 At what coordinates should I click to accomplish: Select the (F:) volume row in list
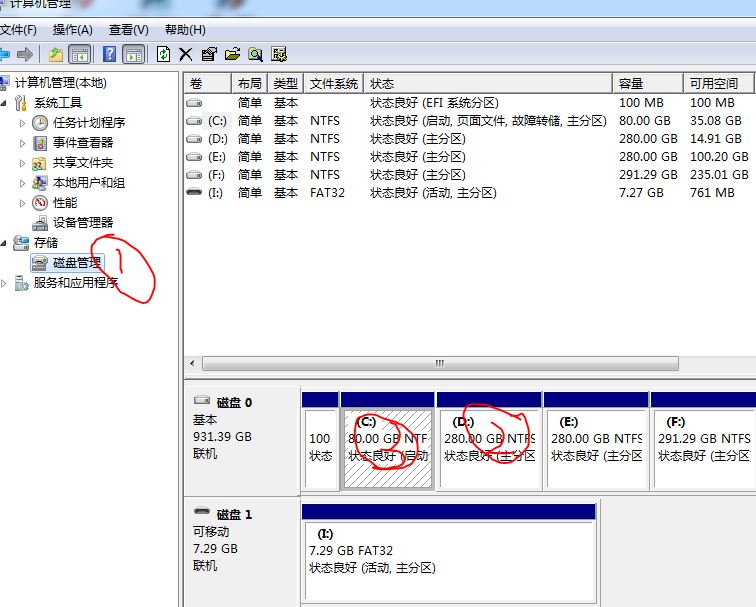click(x=469, y=175)
